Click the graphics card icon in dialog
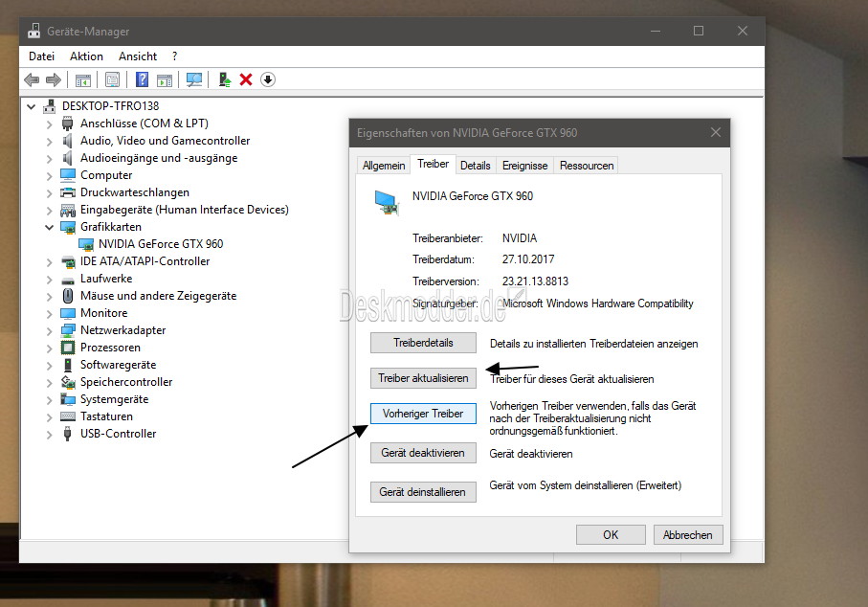Image resolution: width=868 pixels, height=607 pixels. [387, 202]
